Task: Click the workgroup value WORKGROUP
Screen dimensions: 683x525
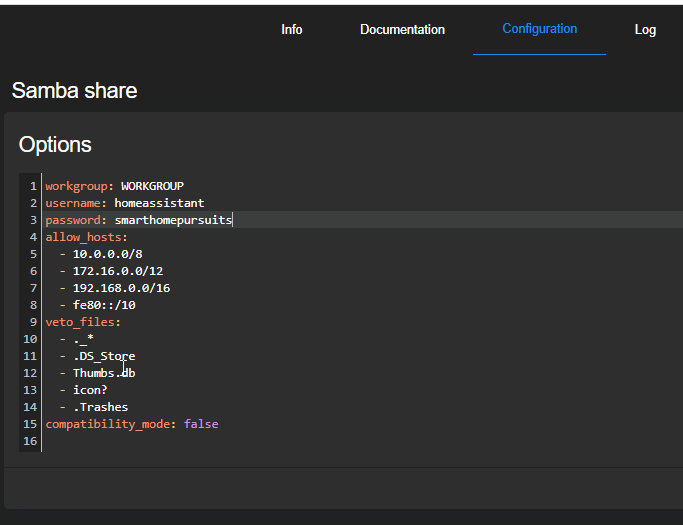Action: [x=152, y=186]
